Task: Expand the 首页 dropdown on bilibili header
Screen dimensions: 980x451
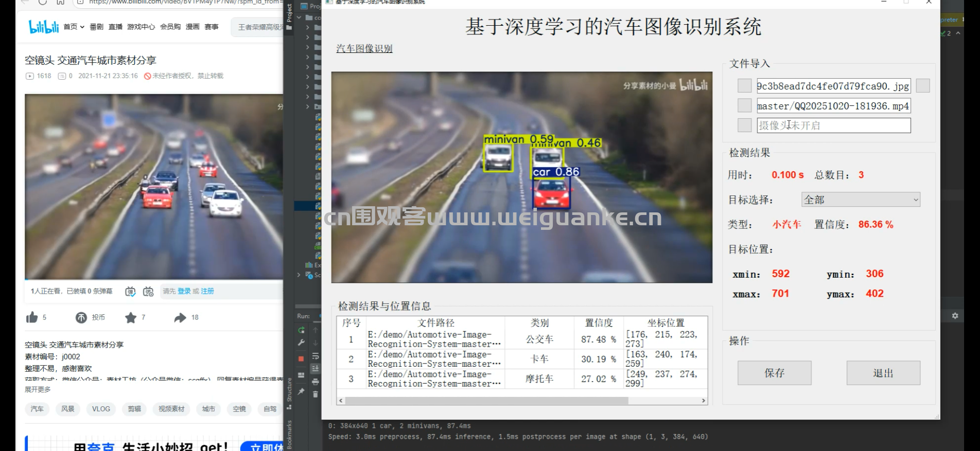Action: pyautogui.click(x=74, y=27)
